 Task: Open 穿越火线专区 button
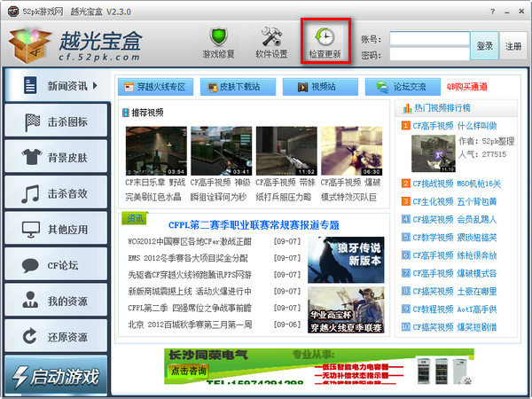click(x=156, y=87)
